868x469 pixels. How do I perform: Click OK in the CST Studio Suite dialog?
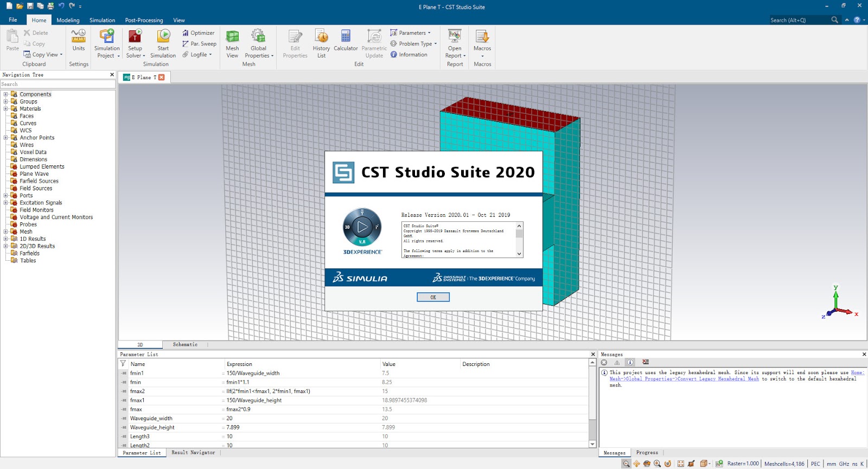pos(433,297)
